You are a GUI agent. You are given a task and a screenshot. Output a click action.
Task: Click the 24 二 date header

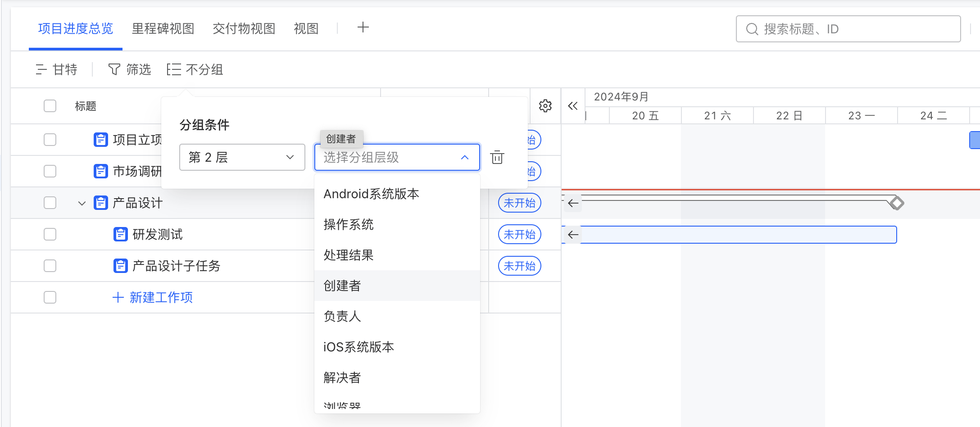934,116
